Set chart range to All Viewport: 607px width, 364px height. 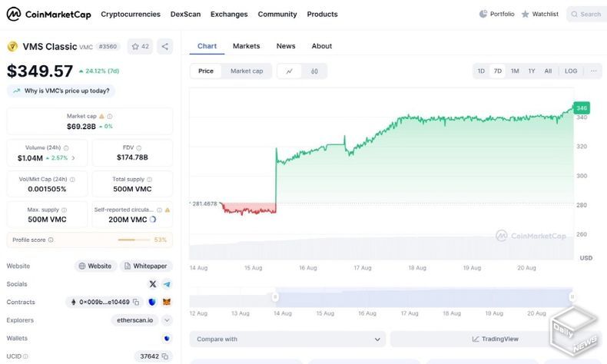click(548, 71)
